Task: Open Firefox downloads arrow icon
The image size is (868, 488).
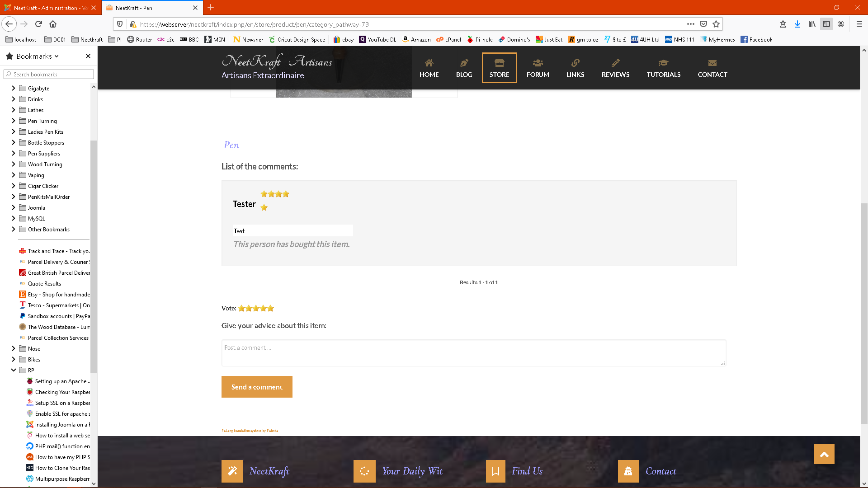Action: click(797, 24)
